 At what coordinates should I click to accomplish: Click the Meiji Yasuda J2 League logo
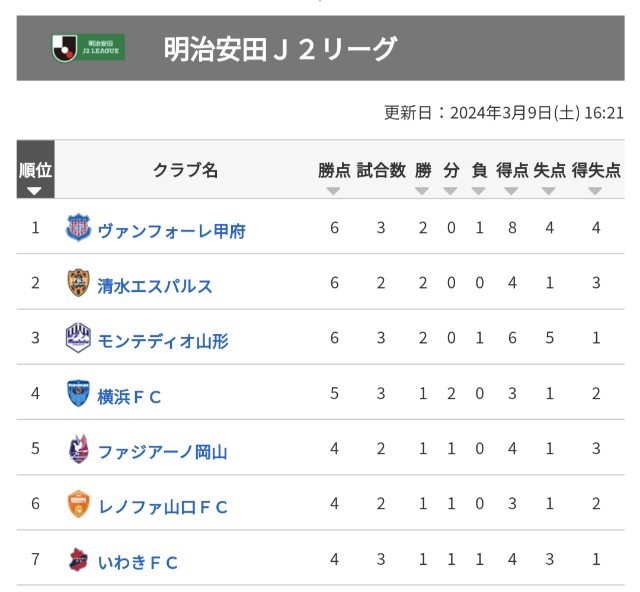point(88,48)
